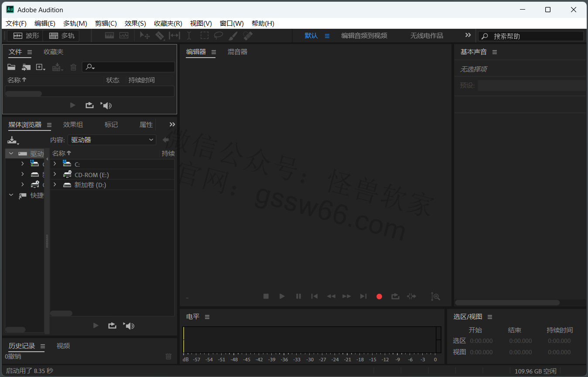Open the 基本声音 panel menu icon

click(495, 52)
